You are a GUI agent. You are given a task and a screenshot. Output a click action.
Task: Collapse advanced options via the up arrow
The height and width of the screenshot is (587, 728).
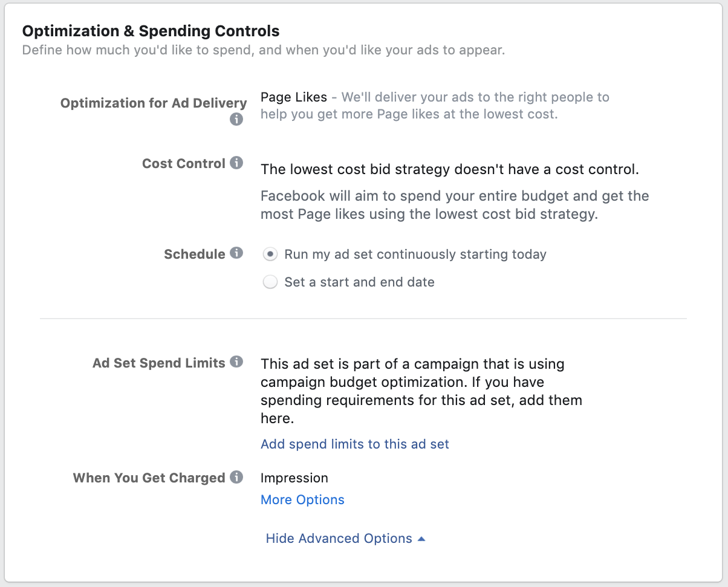[422, 538]
